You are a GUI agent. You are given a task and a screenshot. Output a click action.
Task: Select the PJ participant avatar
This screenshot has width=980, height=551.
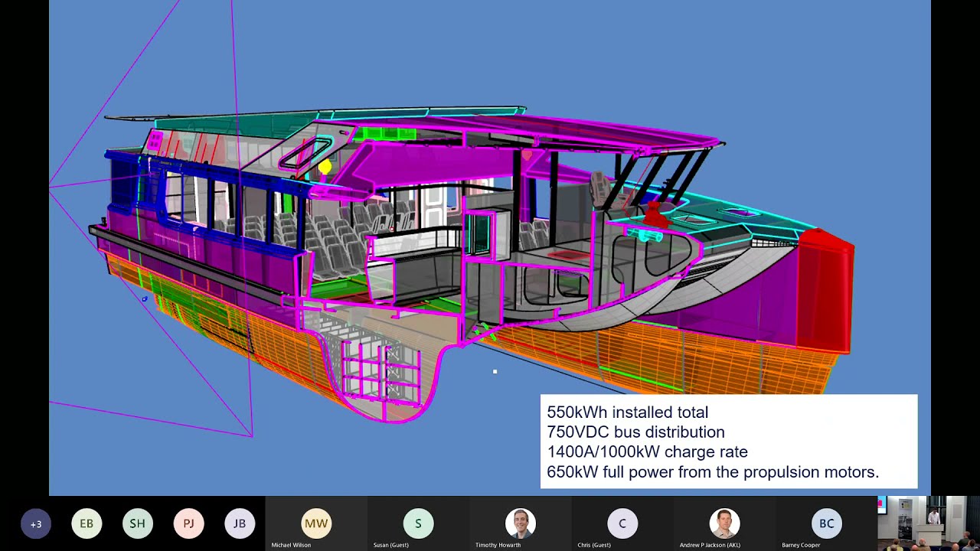click(x=188, y=524)
